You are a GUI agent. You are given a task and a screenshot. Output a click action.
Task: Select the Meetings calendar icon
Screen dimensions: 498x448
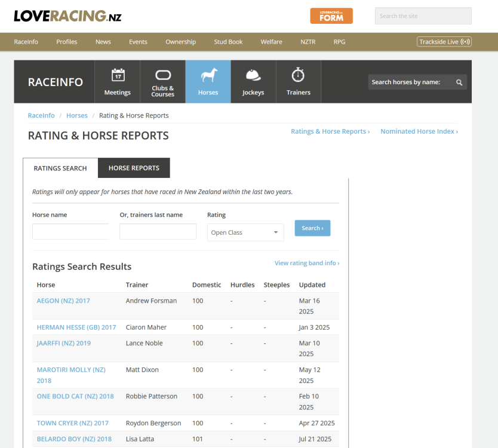pyautogui.click(x=117, y=76)
